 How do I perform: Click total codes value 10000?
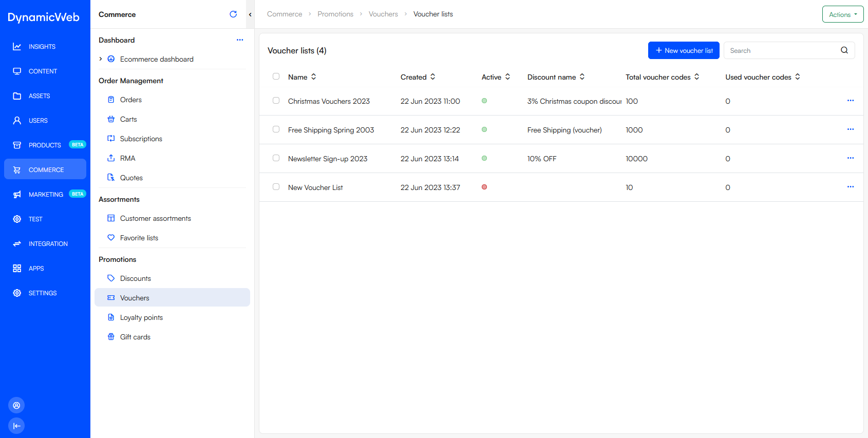tap(636, 159)
